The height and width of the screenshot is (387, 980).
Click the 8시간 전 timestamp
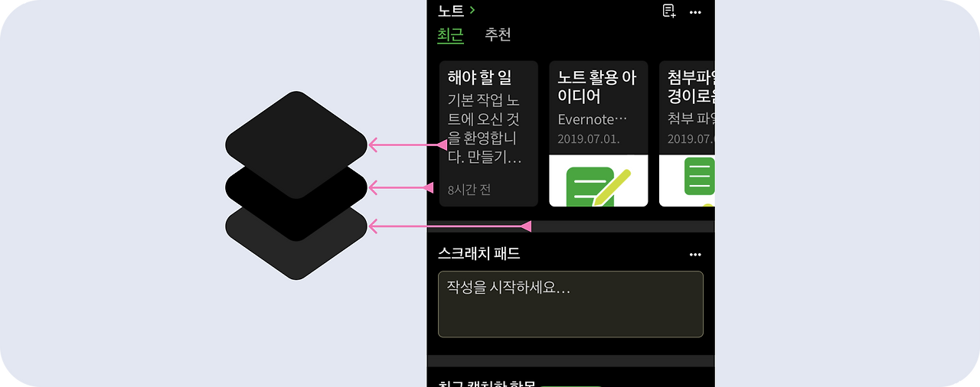tap(469, 189)
